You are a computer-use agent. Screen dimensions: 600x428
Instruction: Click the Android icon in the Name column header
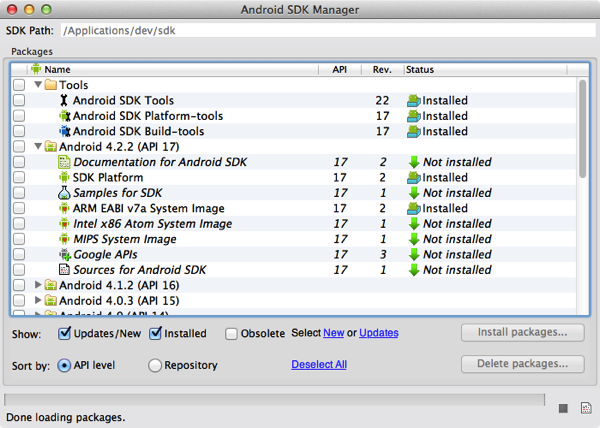pyautogui.click(x=36, y=69)
